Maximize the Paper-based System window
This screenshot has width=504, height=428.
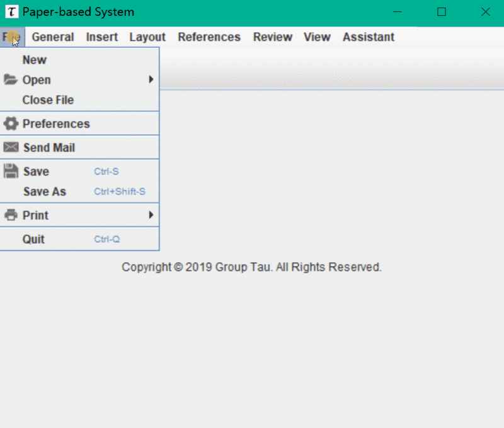click(x=442, y=12)
